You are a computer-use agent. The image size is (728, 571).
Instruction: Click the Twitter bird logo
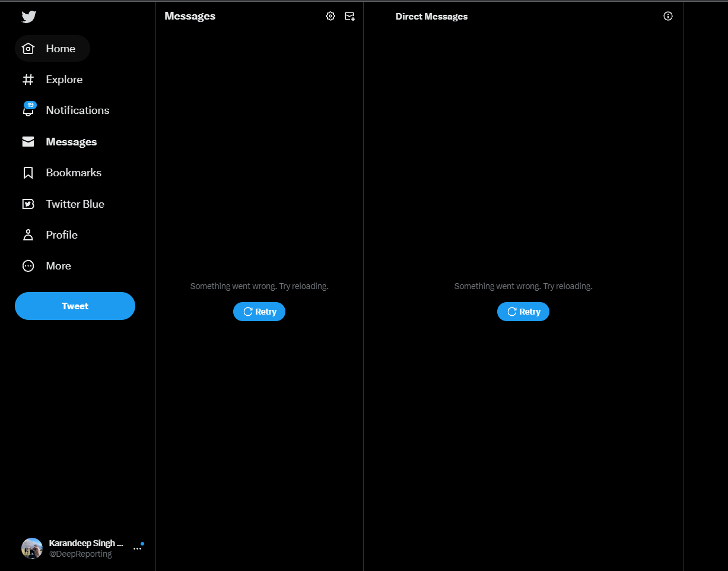[x=28, y=17]
